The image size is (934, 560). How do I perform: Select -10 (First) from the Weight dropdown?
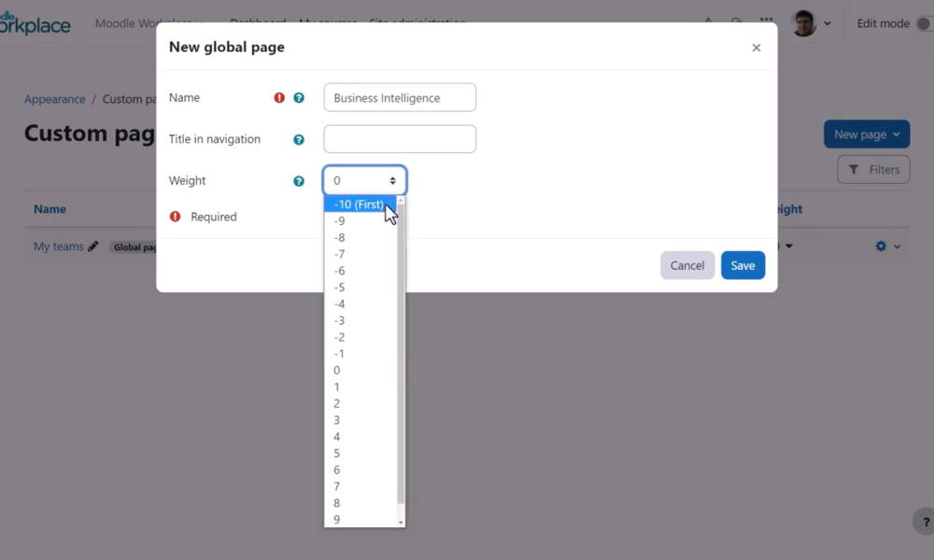tap(358, 203)
